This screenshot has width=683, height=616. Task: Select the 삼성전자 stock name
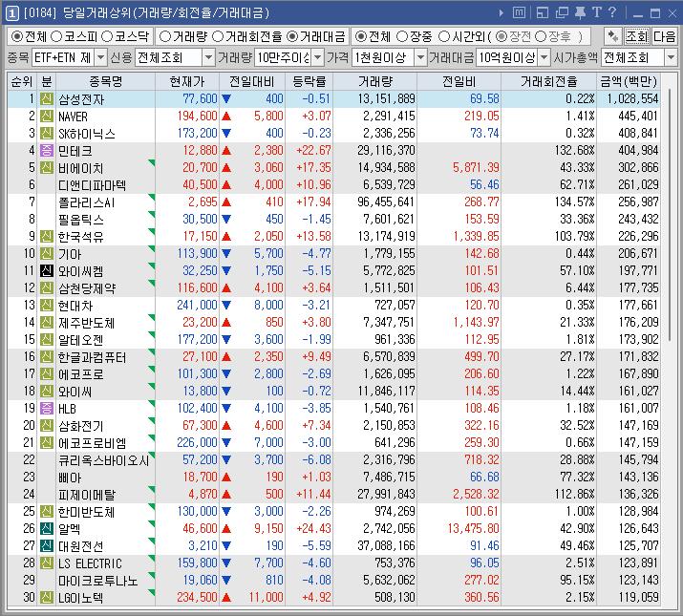point(81,99)
